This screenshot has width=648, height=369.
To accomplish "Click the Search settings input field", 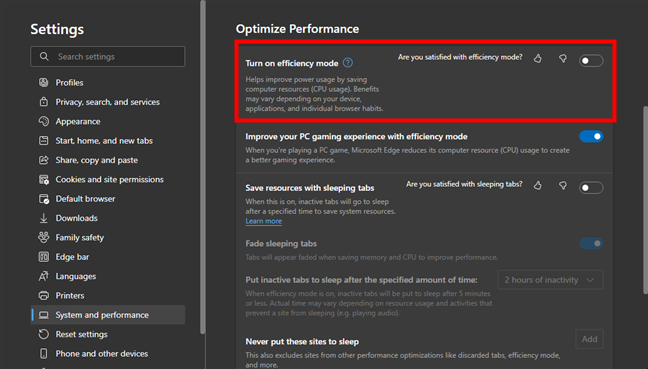I will click(x=107, y=56).
